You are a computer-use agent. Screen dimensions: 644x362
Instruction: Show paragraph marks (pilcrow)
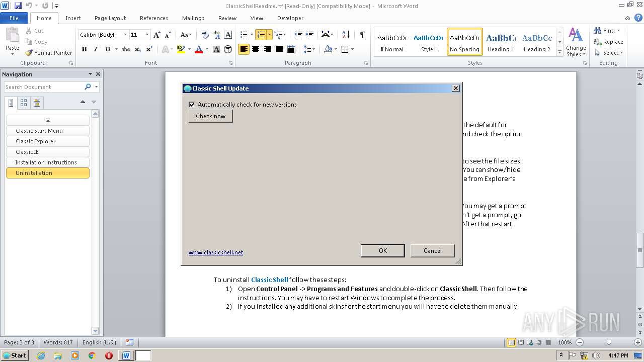point(362,35)
